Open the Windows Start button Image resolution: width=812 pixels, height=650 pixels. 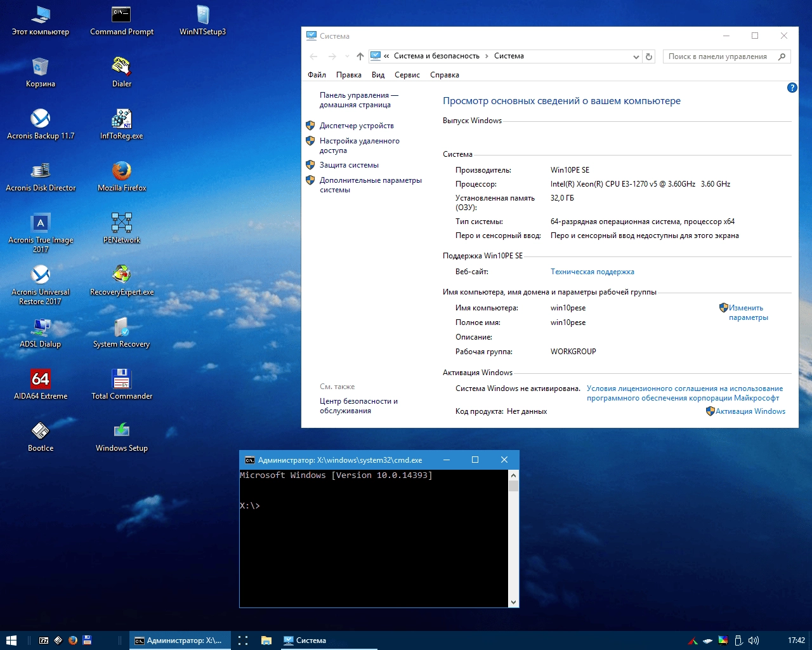(11, 640)
